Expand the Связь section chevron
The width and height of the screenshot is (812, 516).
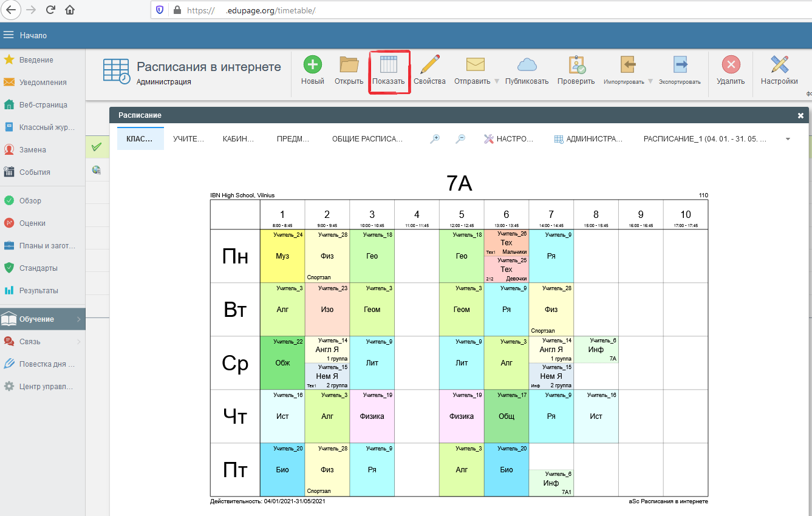79,342
